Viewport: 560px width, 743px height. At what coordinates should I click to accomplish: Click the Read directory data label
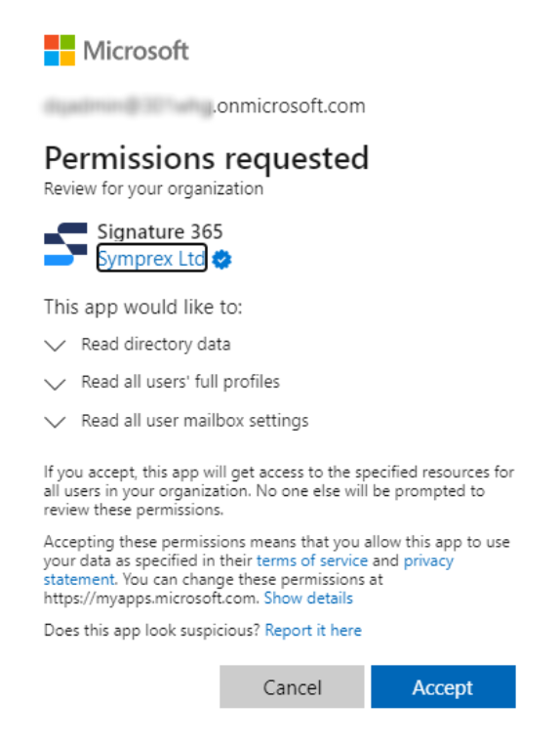coord(156,345)
